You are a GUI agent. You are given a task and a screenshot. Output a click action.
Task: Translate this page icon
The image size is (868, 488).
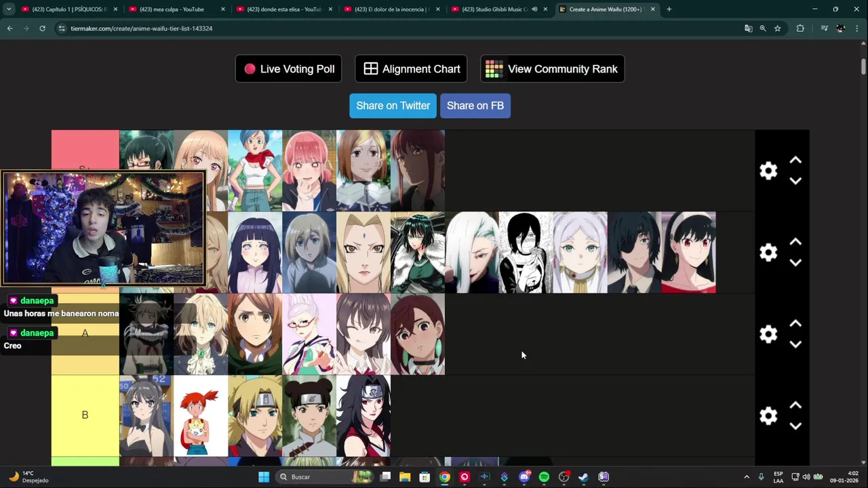pyautogui.click(x=748, y=28)
